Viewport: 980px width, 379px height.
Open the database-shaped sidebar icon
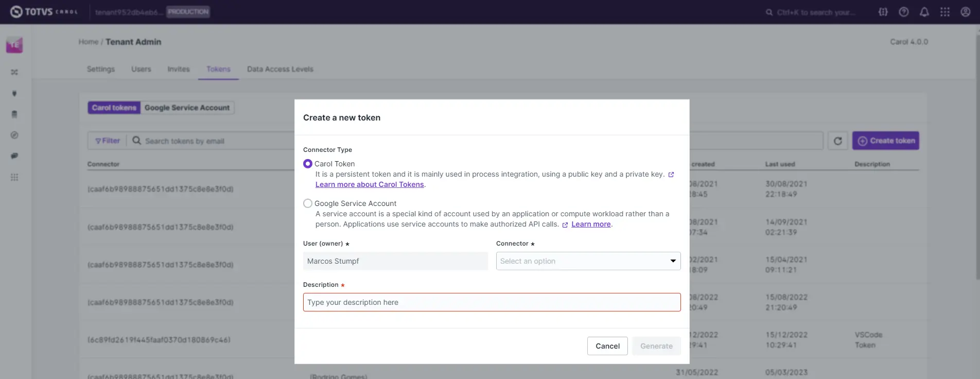(x=14, y=114)
